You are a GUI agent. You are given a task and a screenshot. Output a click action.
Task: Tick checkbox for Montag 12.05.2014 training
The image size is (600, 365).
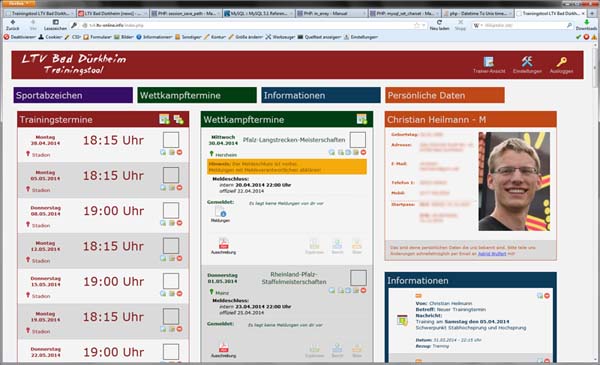tap(171, 246)
